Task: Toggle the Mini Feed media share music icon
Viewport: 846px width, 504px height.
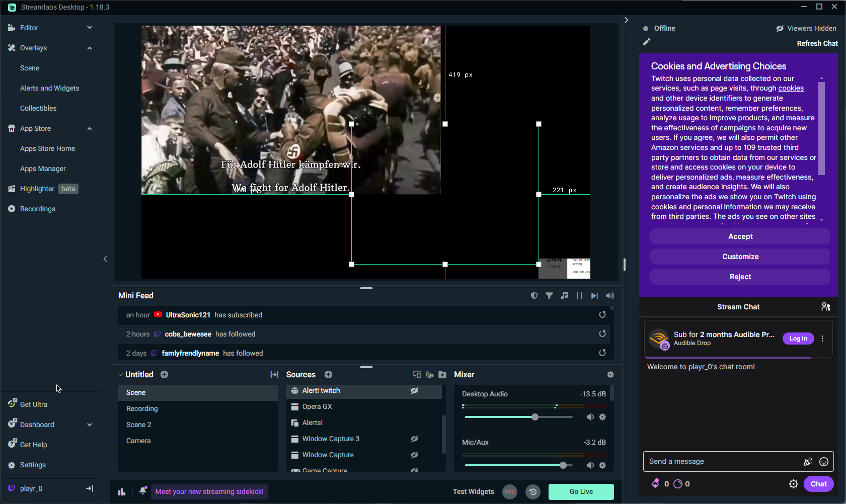Action: [x=565, y=296]
